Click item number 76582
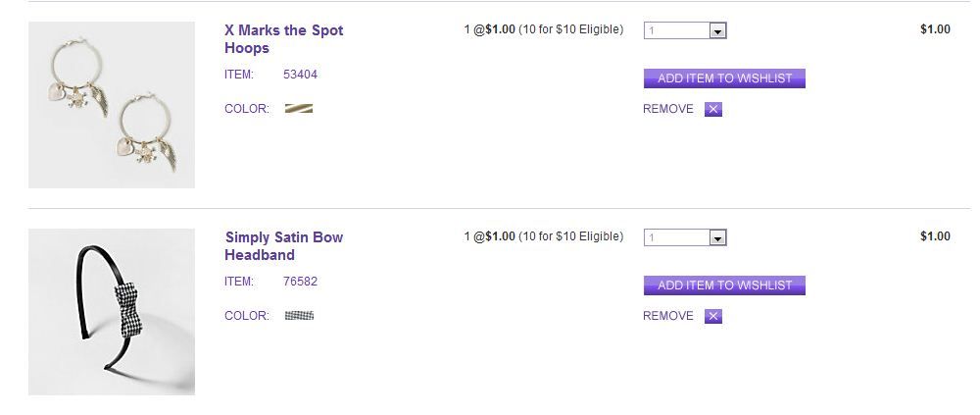This screenshot has width=980, height=415. point(300,282)
